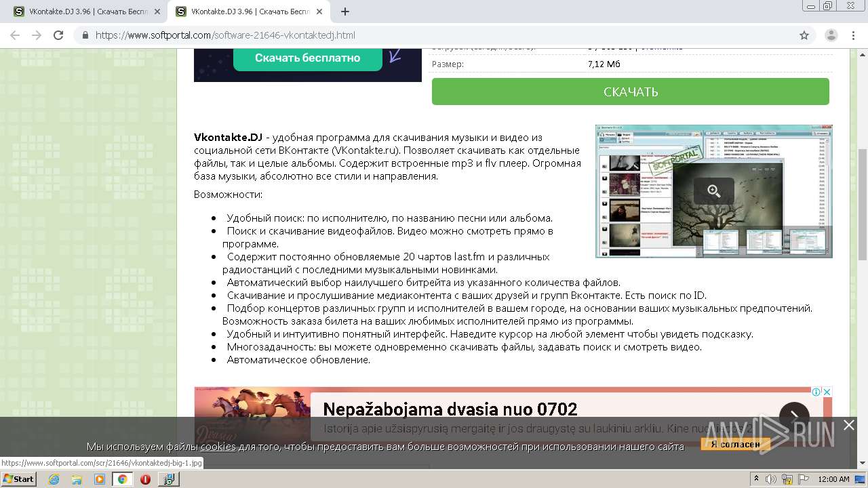Click the magnifier zoom icon on screenshot

tap(713, 191)
